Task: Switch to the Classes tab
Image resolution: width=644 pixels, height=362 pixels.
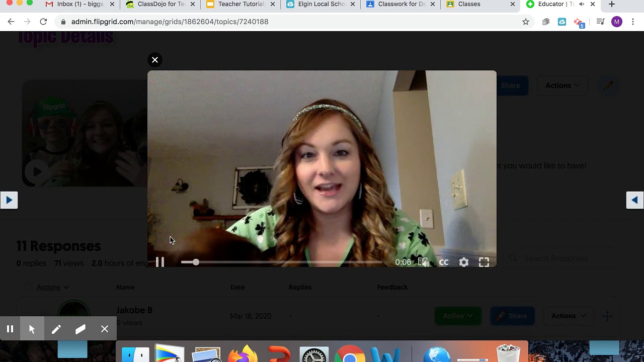Action: point(480,4)
